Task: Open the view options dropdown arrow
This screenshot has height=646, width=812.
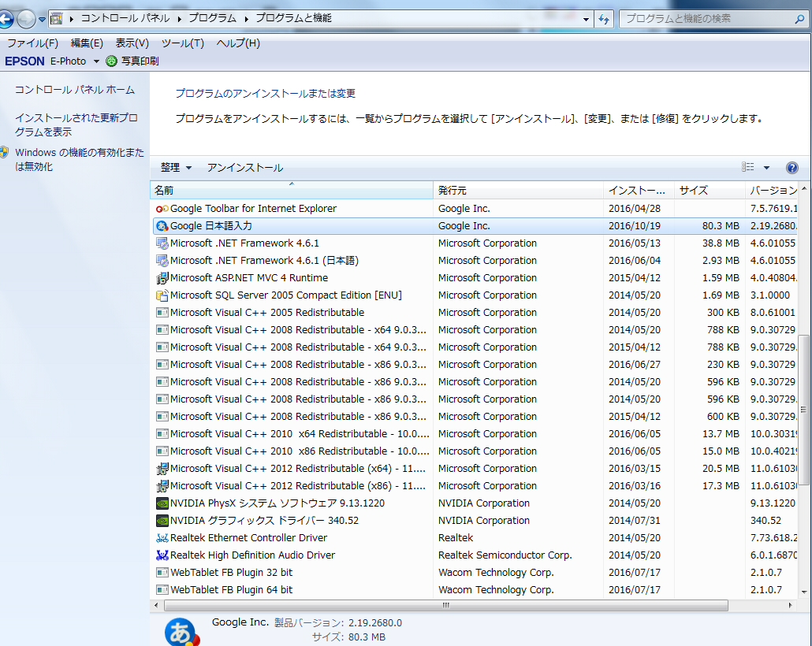Action: pos(766,168)
